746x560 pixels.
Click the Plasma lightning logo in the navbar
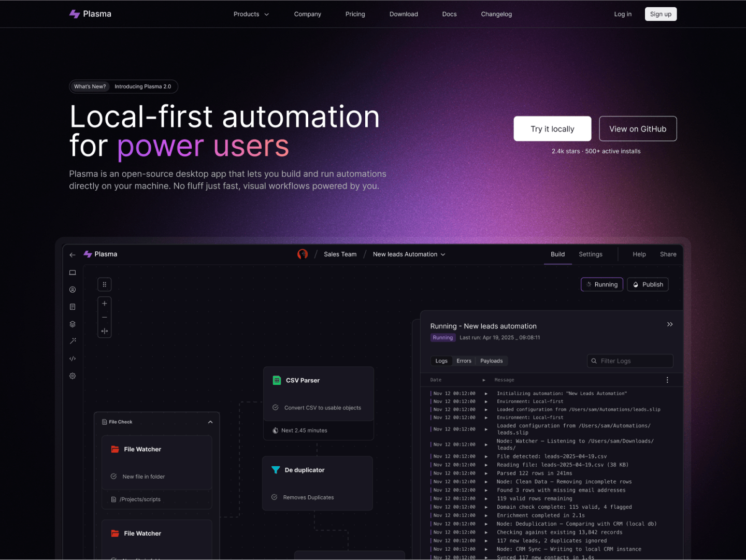(74, 13)
